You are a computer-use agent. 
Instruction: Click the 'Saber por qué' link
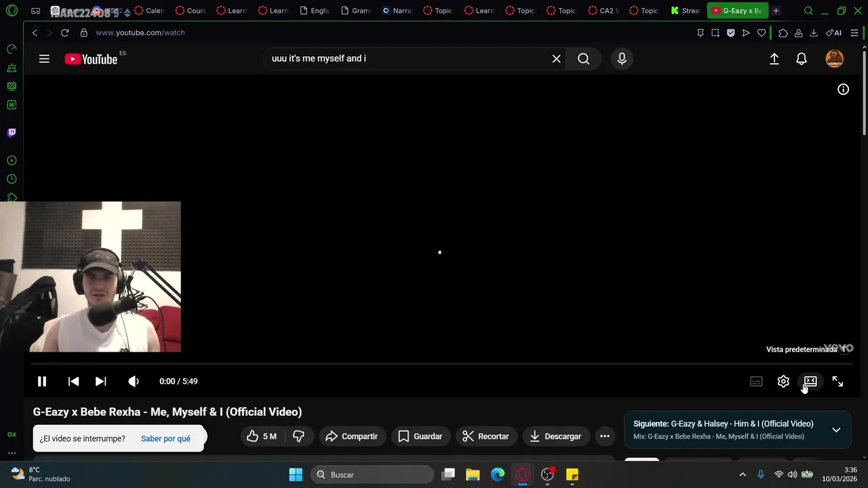[x=165, y=439]
